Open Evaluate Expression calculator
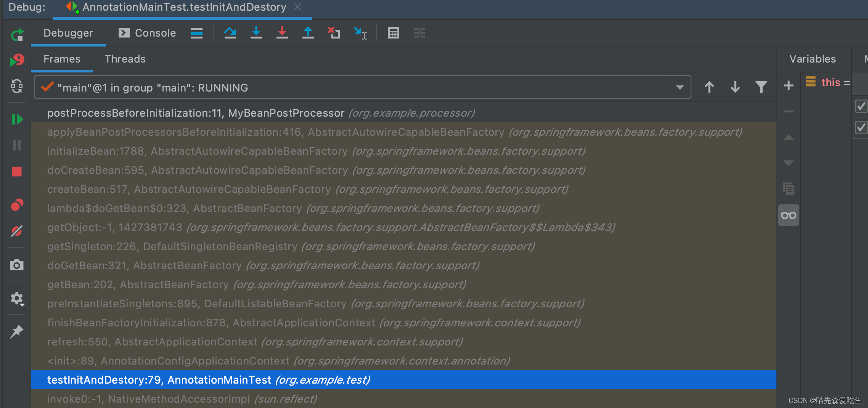This screenshot has height=408, width=868. click(x=393, y=33)
